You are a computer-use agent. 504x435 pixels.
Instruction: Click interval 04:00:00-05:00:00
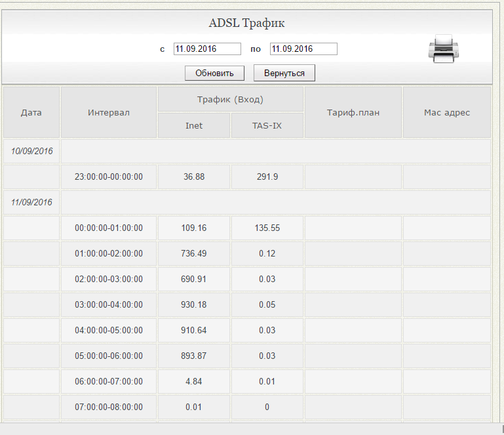[109, 330]
